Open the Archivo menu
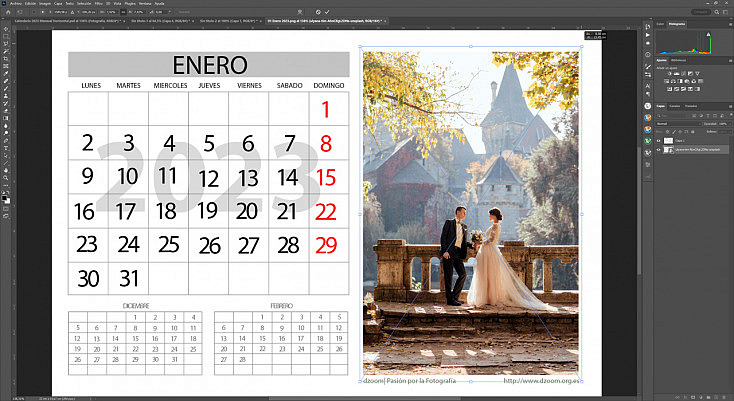 coord(16,4)
